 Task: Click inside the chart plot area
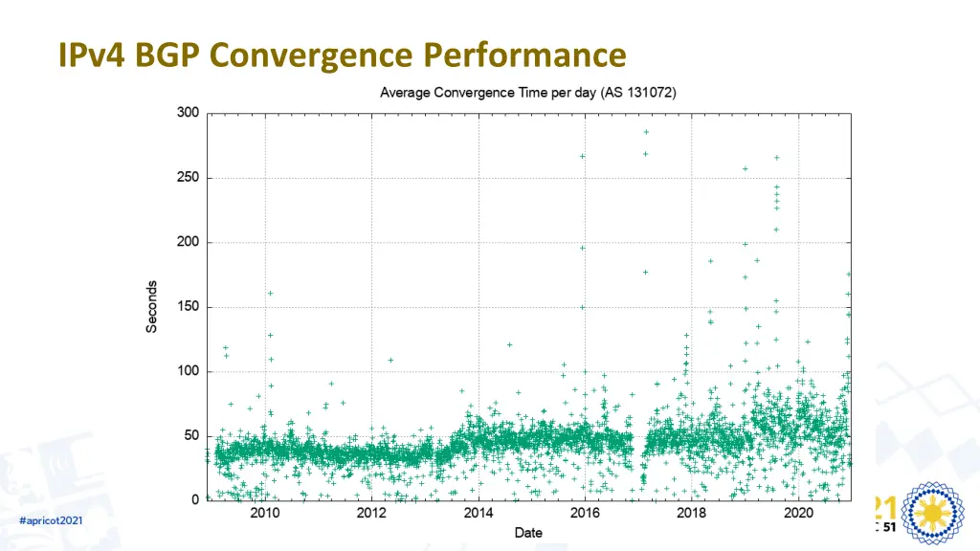tap(526, 306)
